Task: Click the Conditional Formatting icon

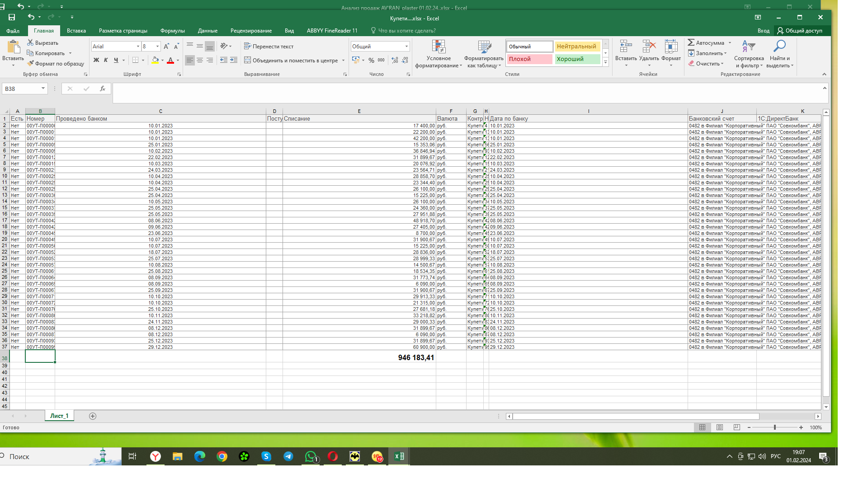Action: [x=438, y=47]
